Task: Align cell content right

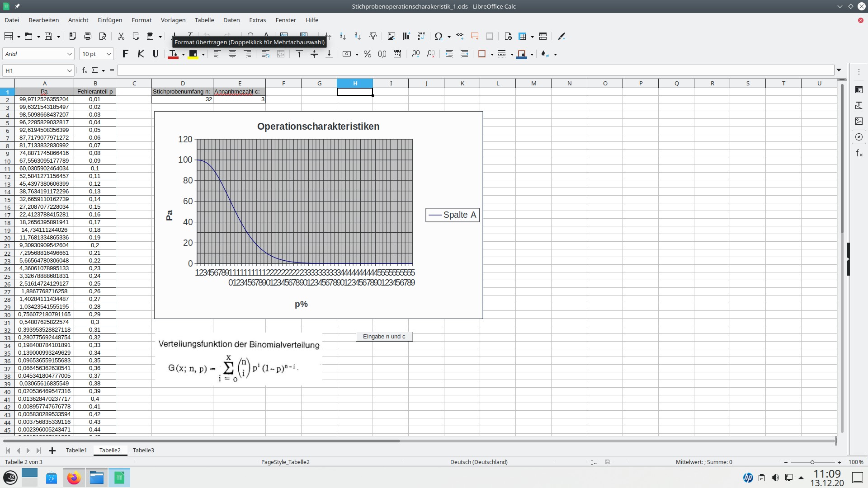Action: click(248, 54)
